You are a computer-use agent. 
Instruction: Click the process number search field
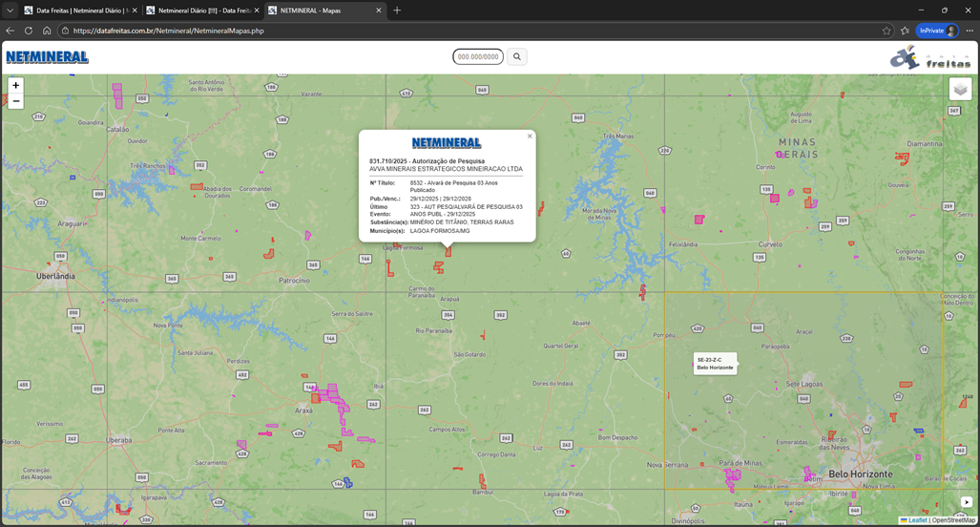[x=478, y=57]
